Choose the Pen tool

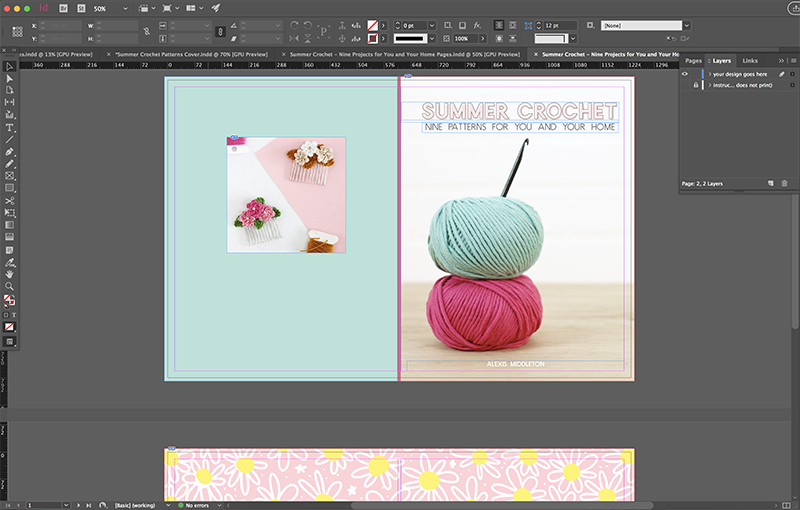(9, 151)
